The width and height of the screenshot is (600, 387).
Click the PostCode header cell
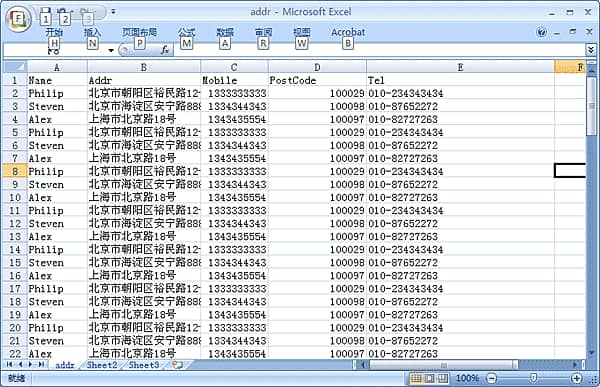(317, 80)
